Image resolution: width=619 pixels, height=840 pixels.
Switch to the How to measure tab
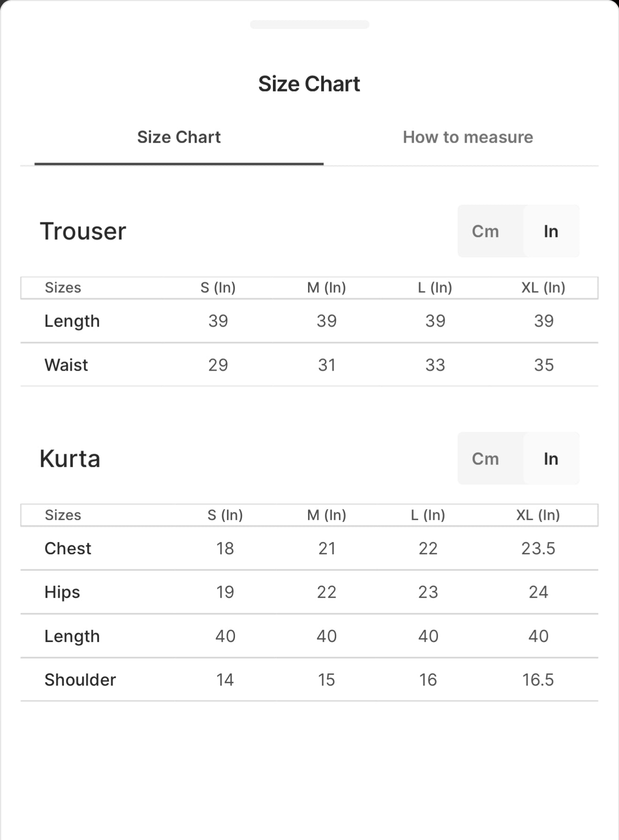[x=468, y=137]
